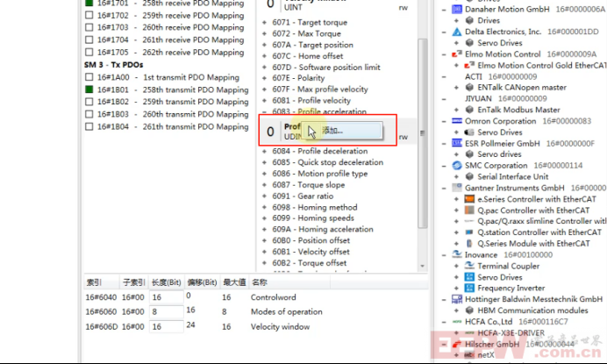607x364 pixels.
Task: Enable 16#1B04 261th transmit PDO Mapping
Action: coord(89,126)
